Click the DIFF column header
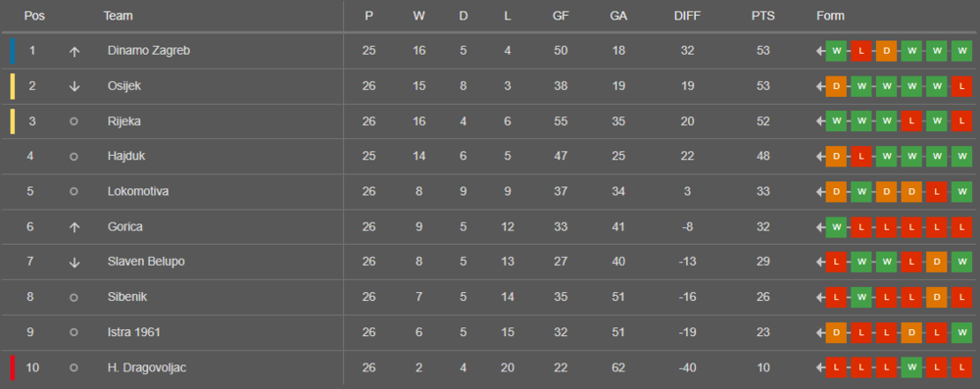Viewport: 980px width, 389px height. 688,17
